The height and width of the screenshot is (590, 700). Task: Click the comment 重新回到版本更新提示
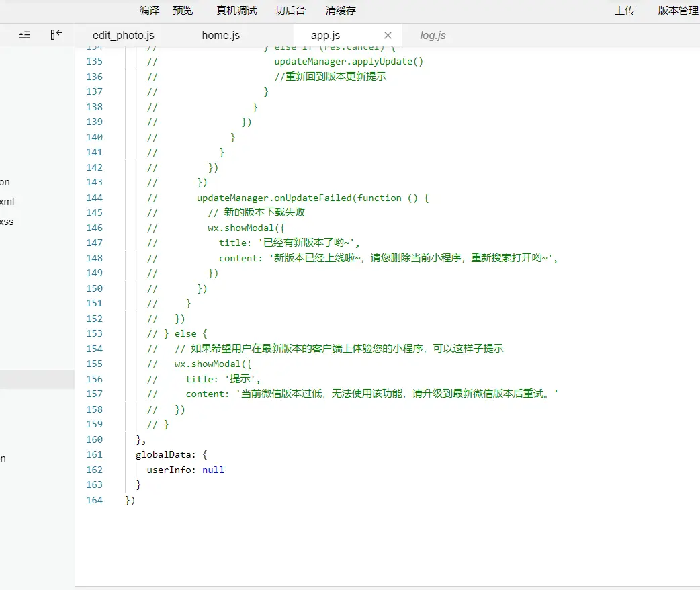point(336,77)
